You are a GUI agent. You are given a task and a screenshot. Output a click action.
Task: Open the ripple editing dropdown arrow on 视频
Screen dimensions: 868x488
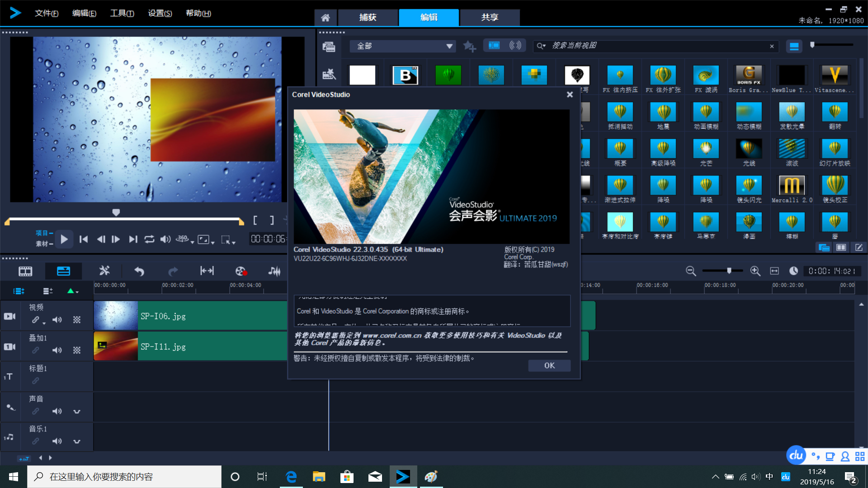(44, 323)
